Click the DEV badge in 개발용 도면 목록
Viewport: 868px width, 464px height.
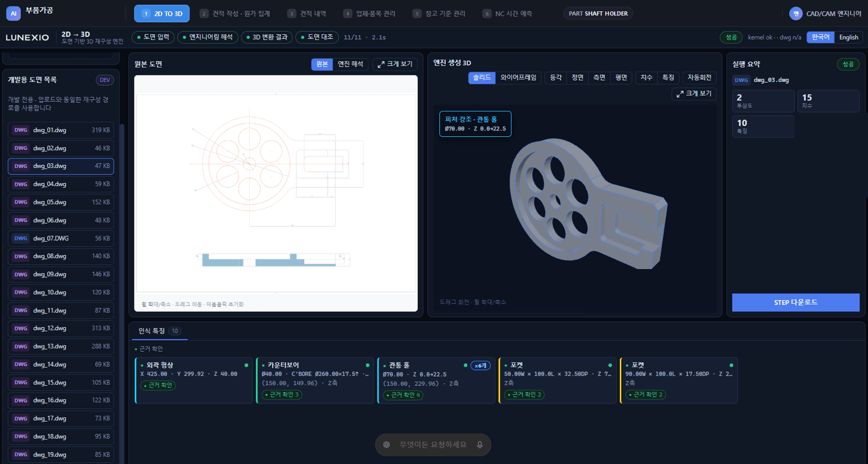[x=105, y=80]
